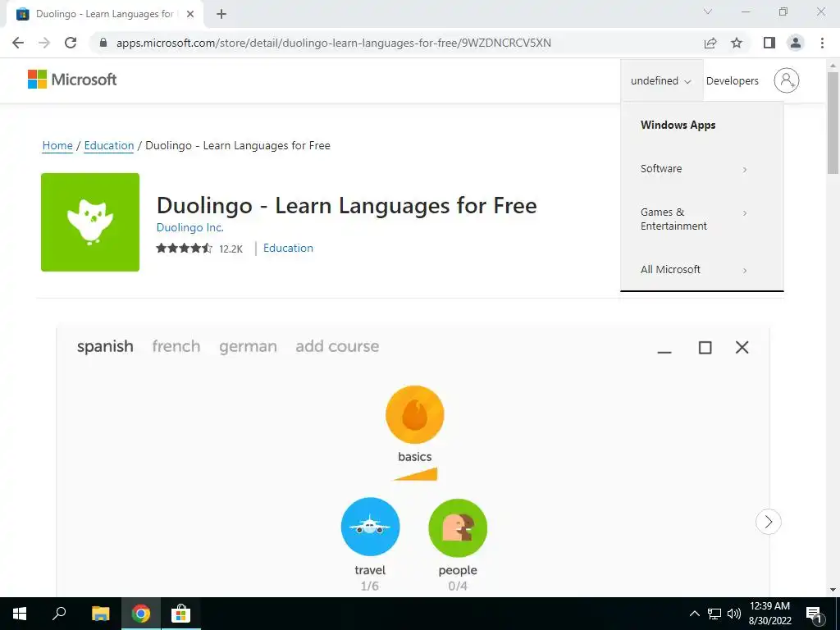Open network status tray icon

[x=714, y=614]
